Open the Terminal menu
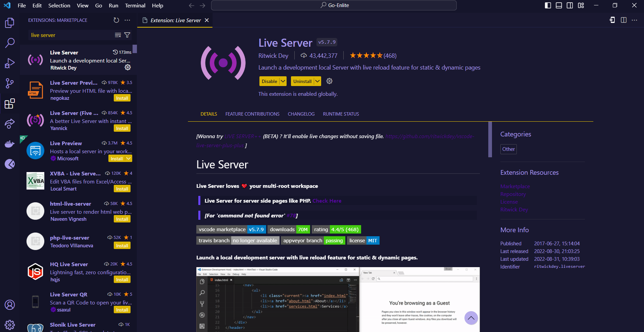The height and width of the screenshot is (332, 644). tap(135, 5)
